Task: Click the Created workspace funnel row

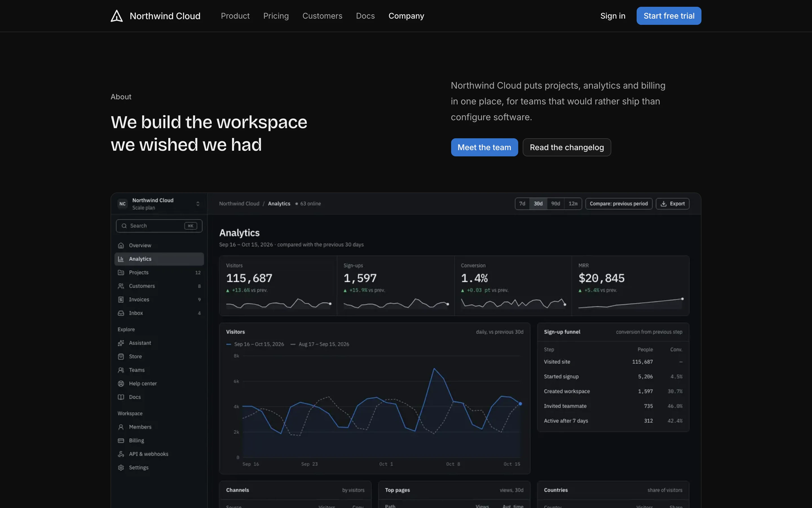Action: [613, 391]
